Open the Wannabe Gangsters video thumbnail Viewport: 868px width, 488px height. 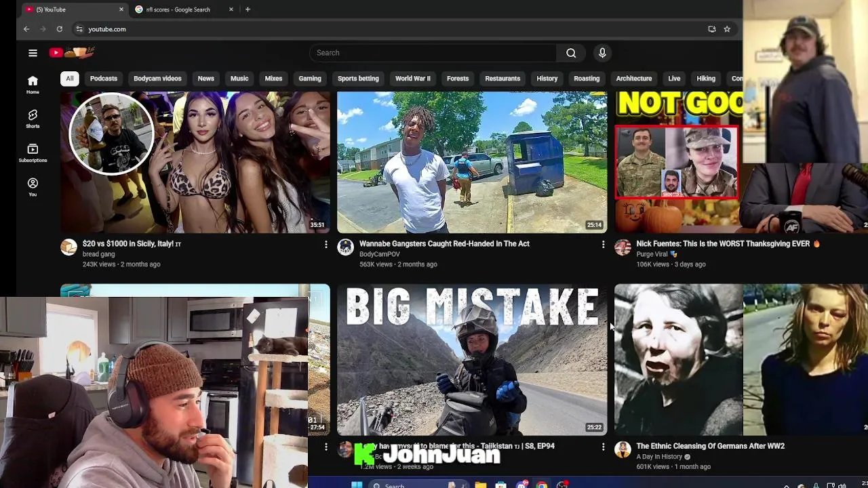tap(472, 162)
